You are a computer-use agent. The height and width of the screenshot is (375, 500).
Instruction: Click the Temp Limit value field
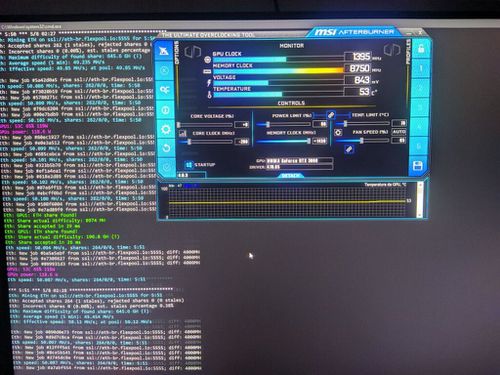399,123
